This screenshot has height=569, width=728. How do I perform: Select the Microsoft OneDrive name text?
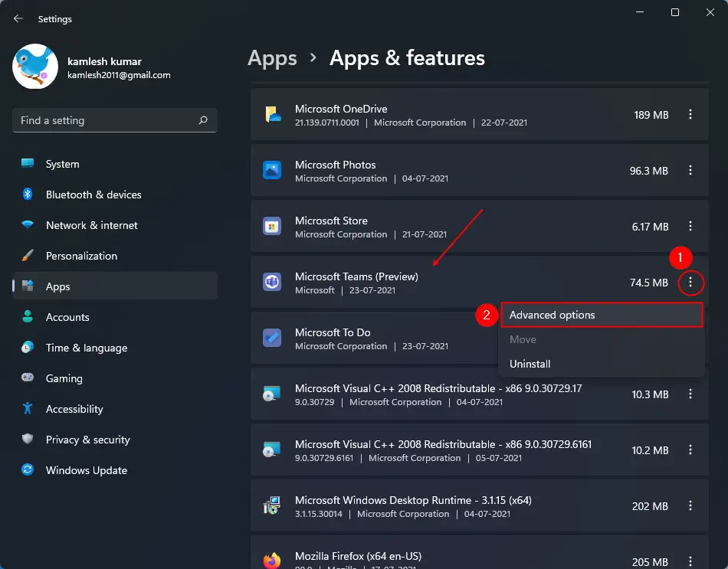point(341,109)
